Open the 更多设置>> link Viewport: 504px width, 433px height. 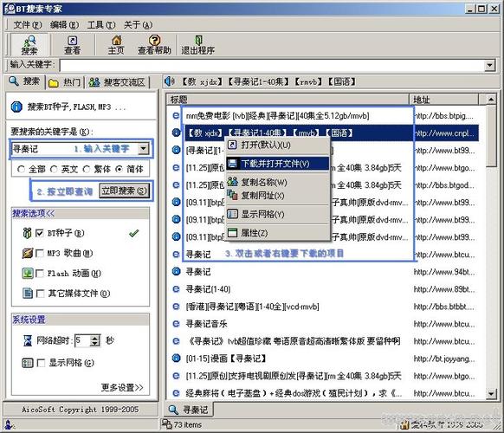pyautogui.click(x=122, y=387)
